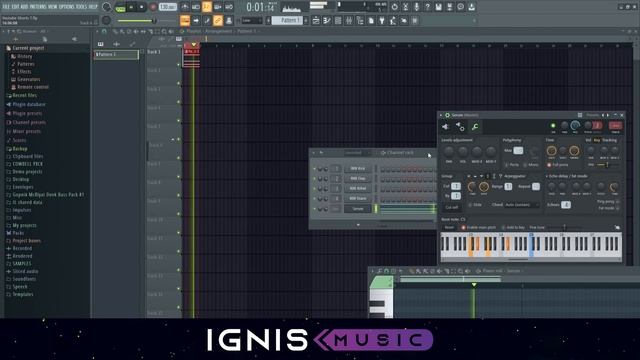The width and height of the screenshot is (640, 360).
Task: Toggle the metronome icon
Action: click(184, 7)
